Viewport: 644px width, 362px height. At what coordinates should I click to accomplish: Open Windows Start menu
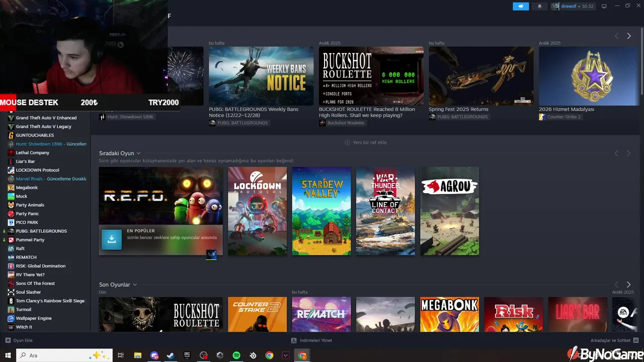tap(8, 355)
